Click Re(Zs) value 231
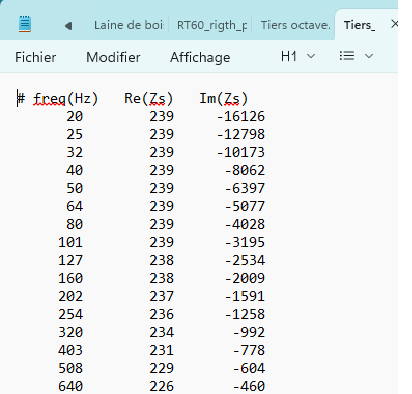This screenshot has width=412, height=394. coord(161,350)
